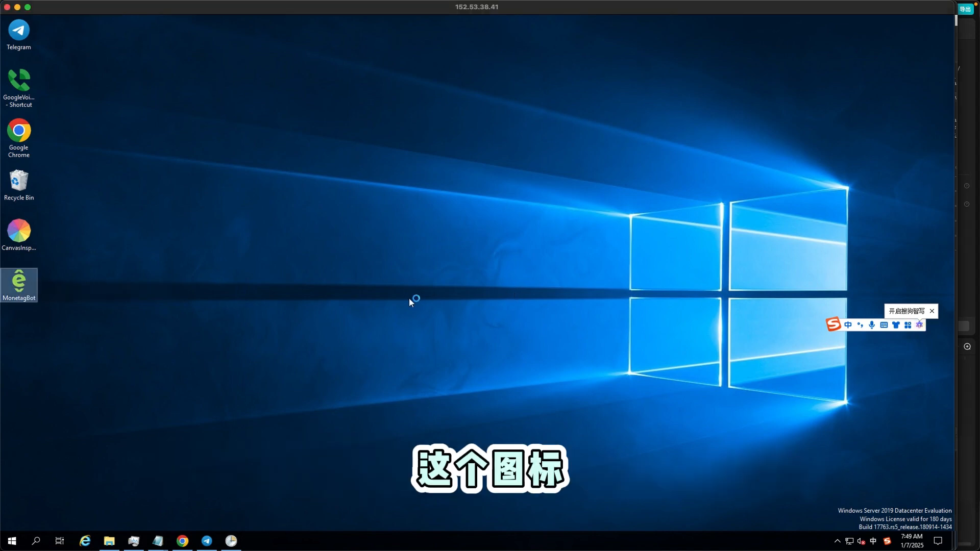The image size is (980, 551).
Task: Toggle Sogou Chinese/English input mode
Action: 848,325
